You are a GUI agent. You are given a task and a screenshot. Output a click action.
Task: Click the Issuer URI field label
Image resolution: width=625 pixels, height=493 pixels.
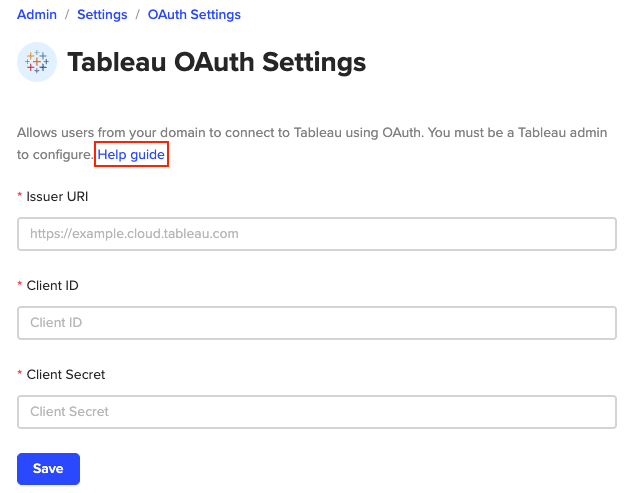click(58, 196)
